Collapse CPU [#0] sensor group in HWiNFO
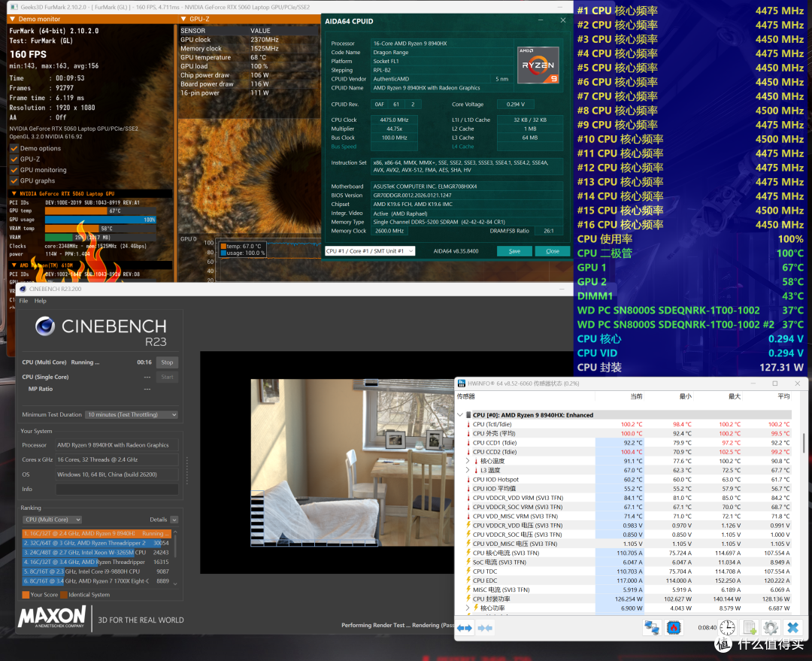The image size is (812, 661). 460,415
